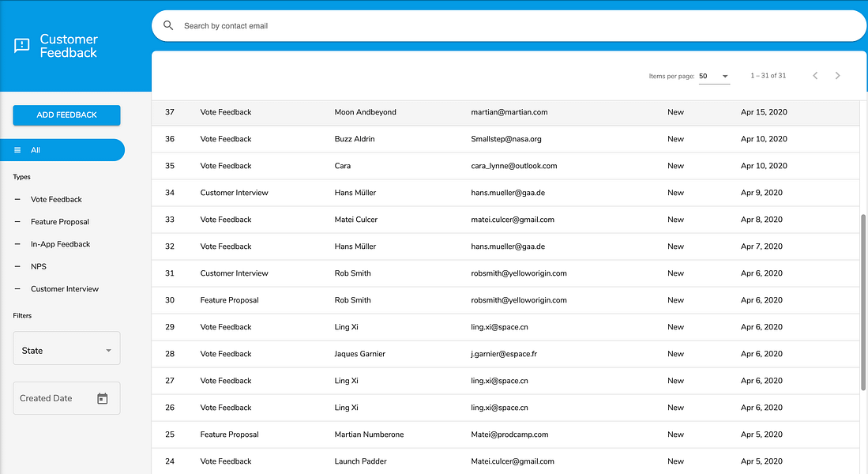Click Apr 9, 2020 date cell
This screenshot has width=868, height=474.
click(761, 193)
